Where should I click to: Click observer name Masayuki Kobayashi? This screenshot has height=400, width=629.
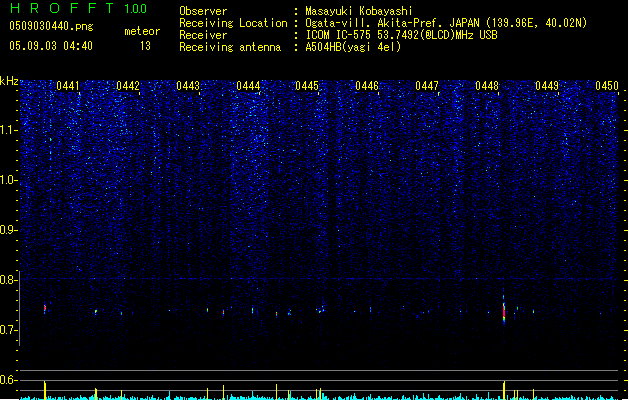[359, 11]
